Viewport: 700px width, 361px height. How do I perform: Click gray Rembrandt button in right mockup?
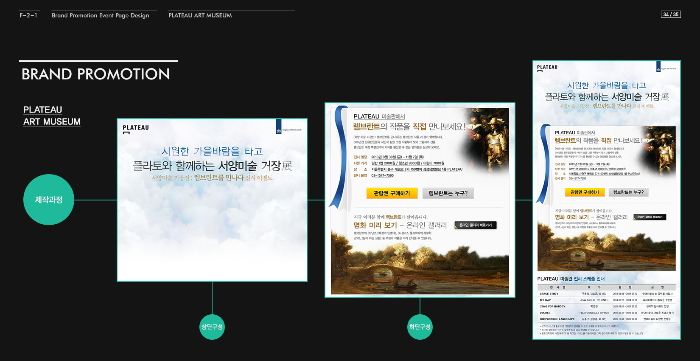coord(628,192)
